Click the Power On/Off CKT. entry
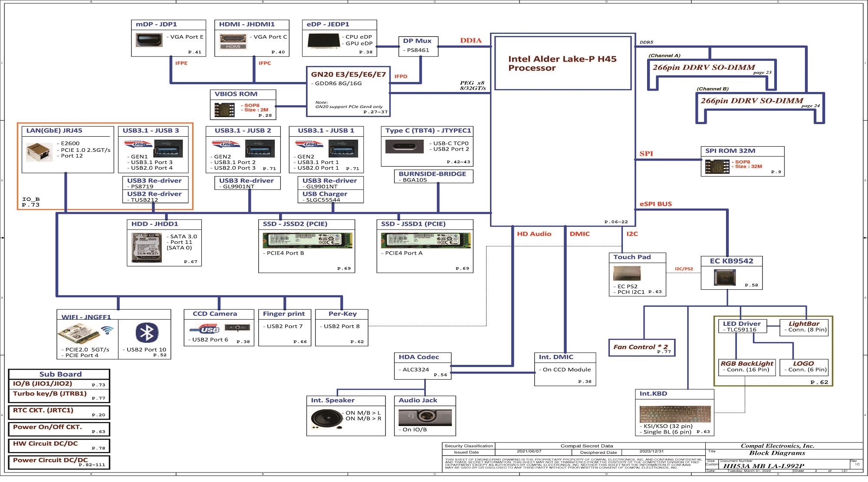Viewport: 868px width, 482px height. pyautogui.click(x=59, y=429)
